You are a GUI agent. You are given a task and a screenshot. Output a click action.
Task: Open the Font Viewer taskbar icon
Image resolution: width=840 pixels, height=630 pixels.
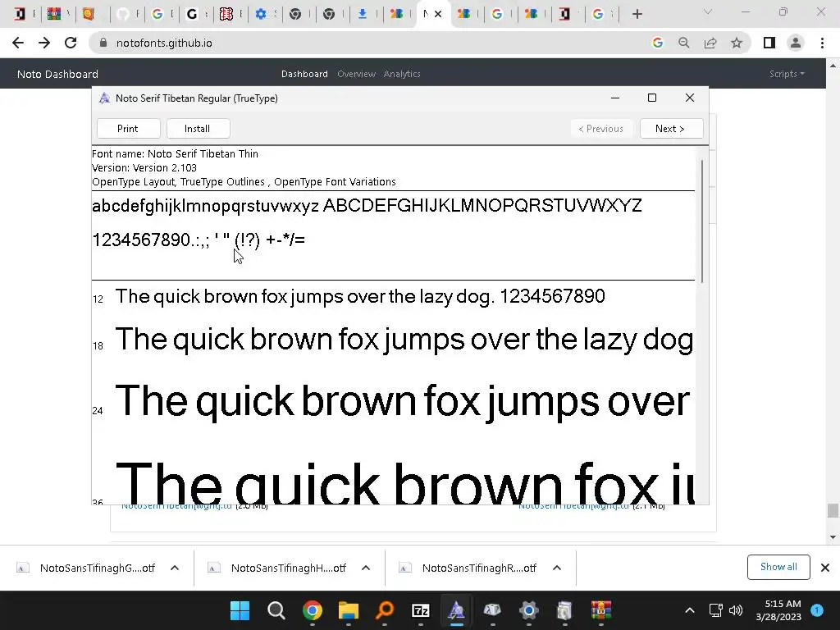point(456,610)
